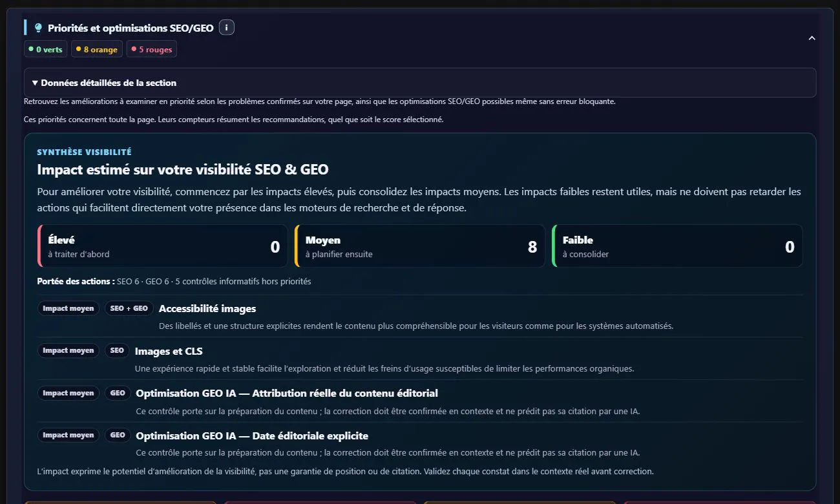Open the Moyen impact card
This screenshot has height=504, width=840.
click(420, 246)
